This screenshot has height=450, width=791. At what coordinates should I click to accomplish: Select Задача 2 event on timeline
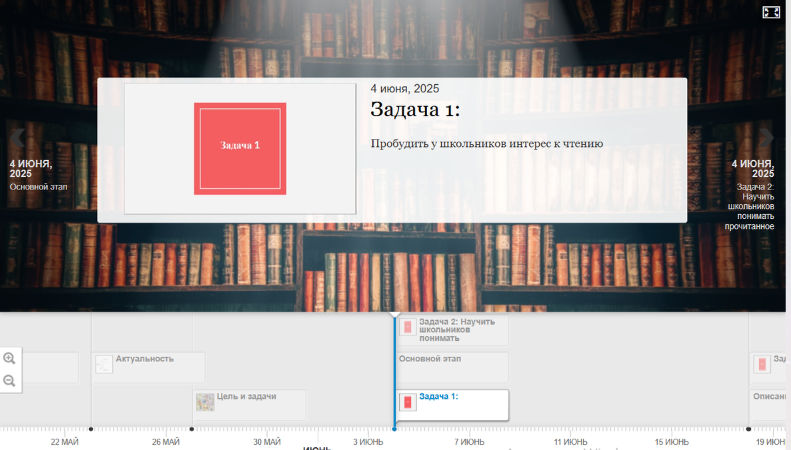453,330
